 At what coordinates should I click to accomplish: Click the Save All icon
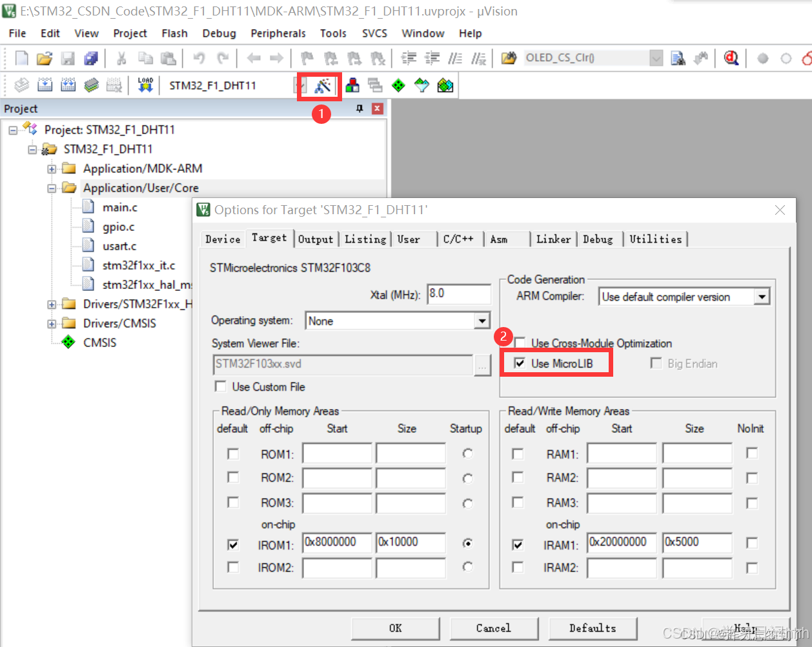(x=91, y=58)
